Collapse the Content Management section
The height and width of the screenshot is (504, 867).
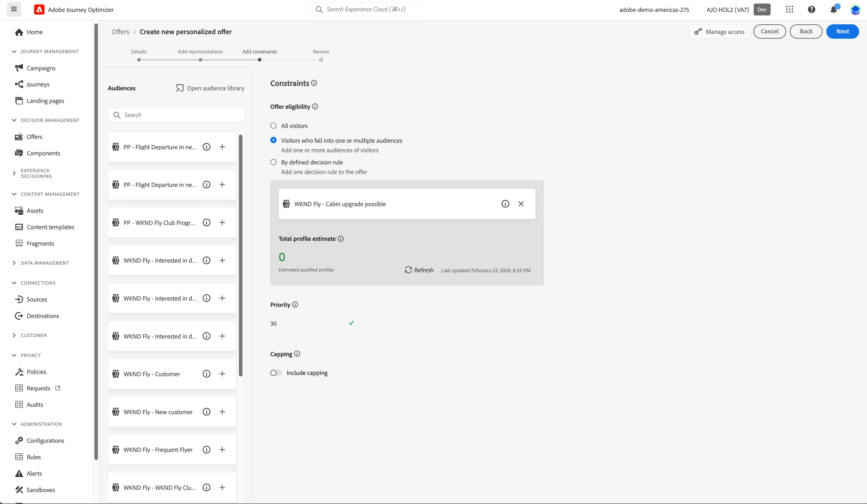click(x=14, y=194)
